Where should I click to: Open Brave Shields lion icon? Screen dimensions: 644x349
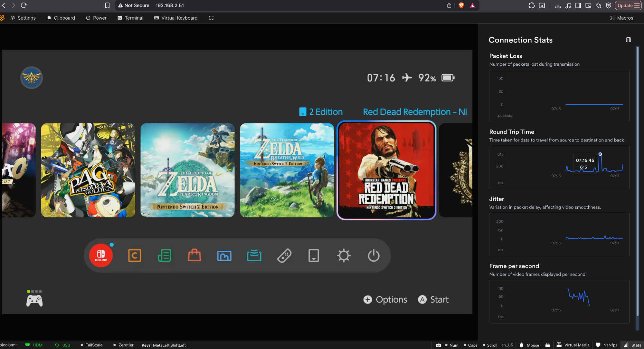click(461, 5)
